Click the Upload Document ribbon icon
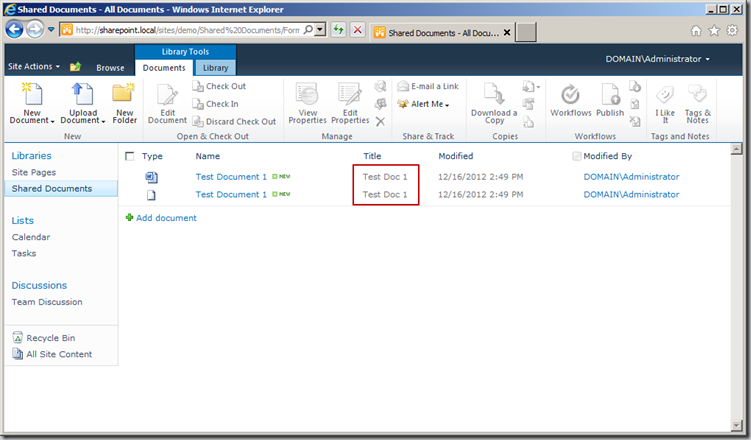The image size is (751, 440). click(82, 94)
